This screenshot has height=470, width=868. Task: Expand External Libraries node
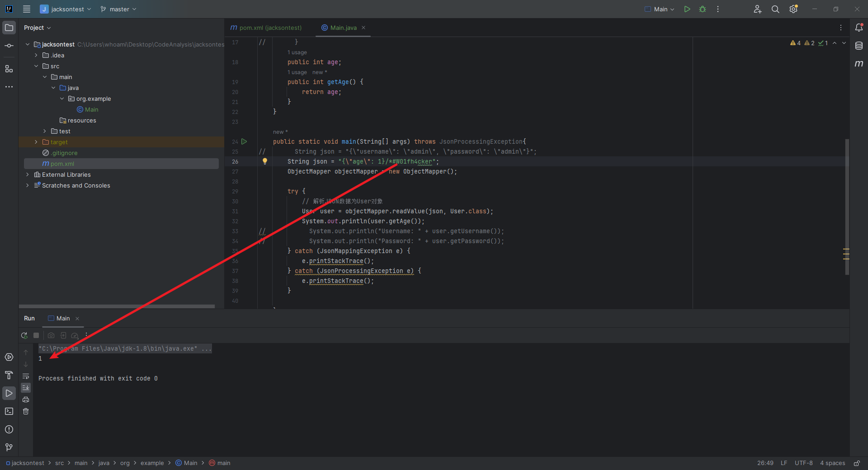click(28, 174)
